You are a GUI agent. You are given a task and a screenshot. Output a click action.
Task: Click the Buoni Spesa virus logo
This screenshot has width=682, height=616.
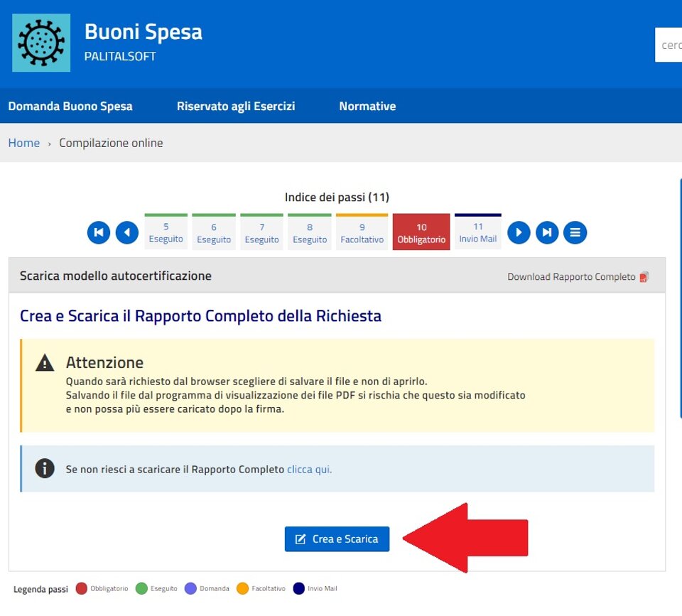point(41,43)
